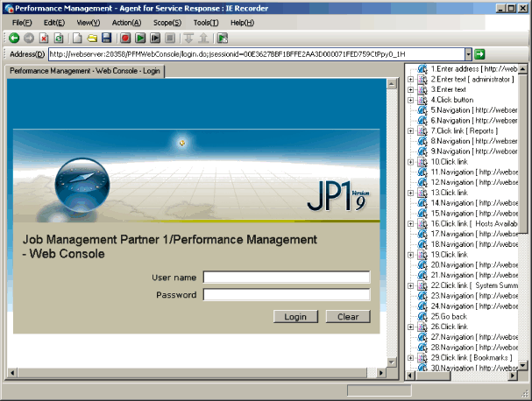This screenshot has height=401, width=532.
Task: Click the green Back navigation arrow
Action: (x=14, y=38)
